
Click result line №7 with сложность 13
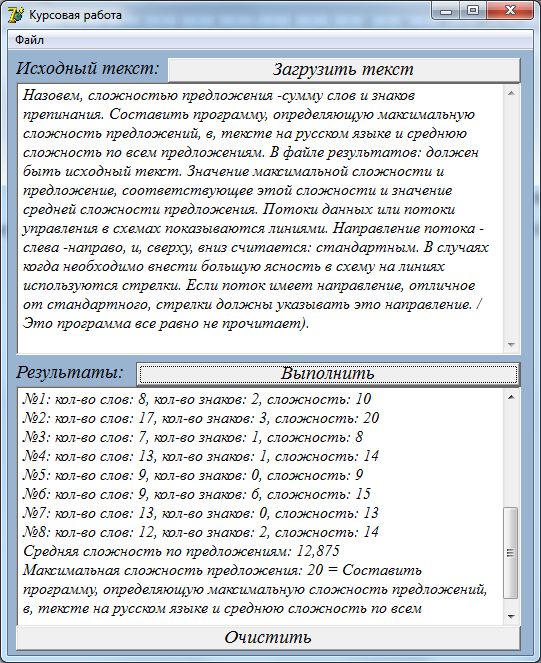click(x=201, y=513)
